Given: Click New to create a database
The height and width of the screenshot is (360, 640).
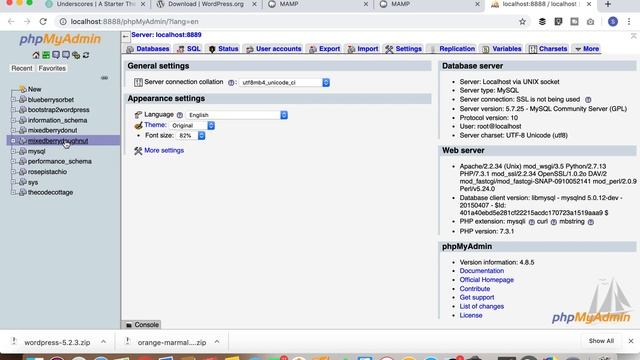Looking at the screenshot, I should point(34,89).
